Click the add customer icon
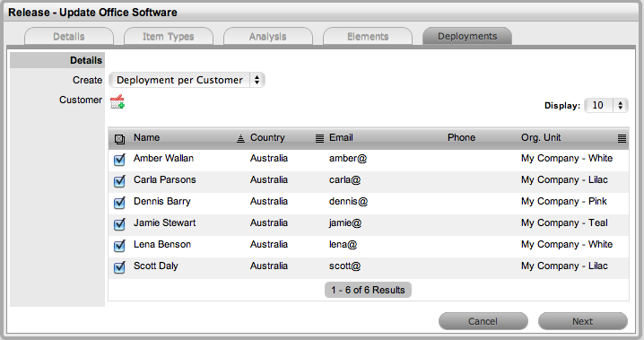 coord(117,101)
